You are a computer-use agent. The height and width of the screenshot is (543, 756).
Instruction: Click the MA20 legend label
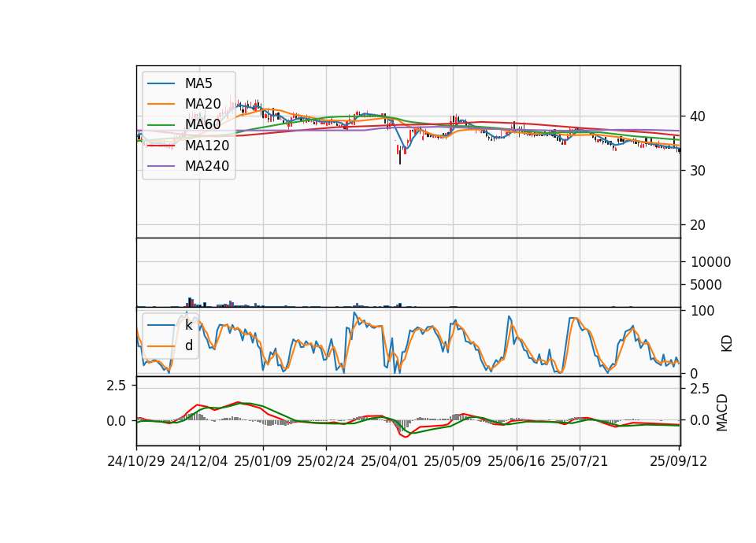[x=202, y=104]
